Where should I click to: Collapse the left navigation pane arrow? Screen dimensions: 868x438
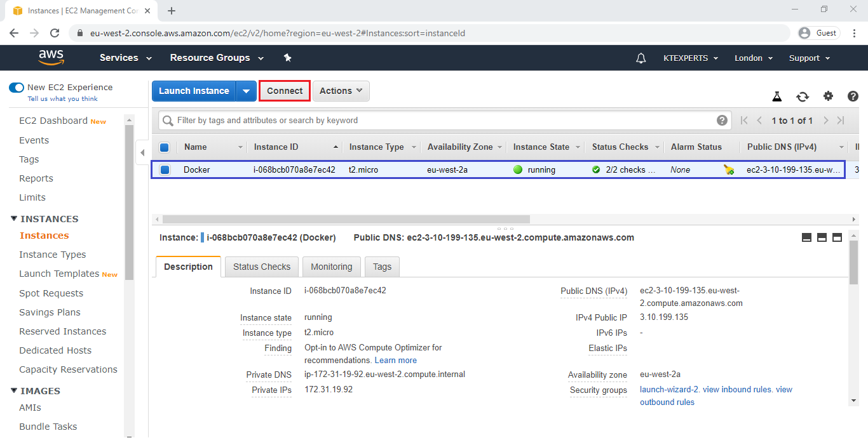pos(142,152)
